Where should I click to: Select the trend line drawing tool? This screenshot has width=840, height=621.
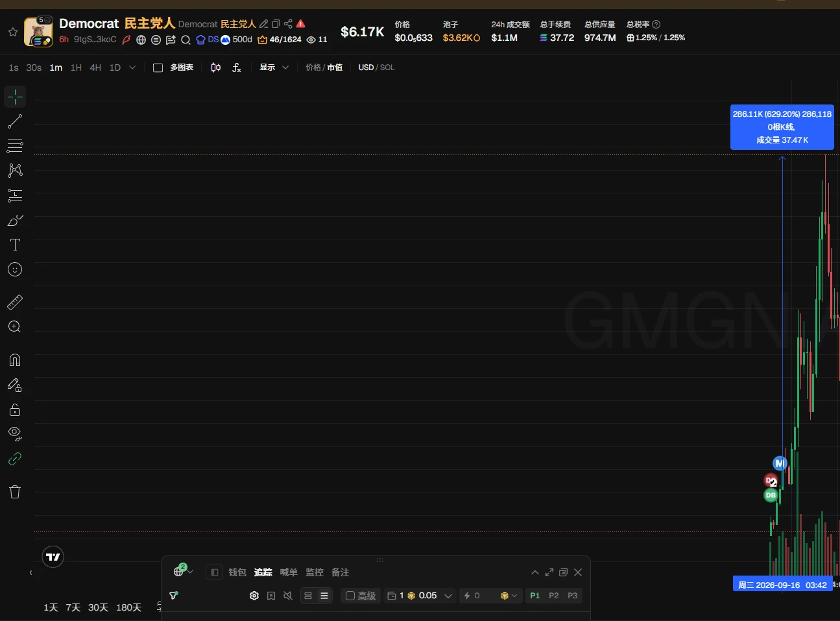15,121
